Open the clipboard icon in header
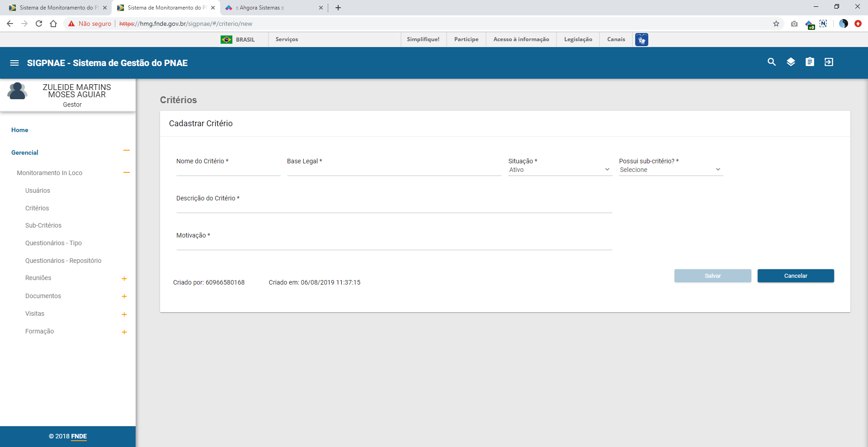Image resolution: width=868 pixels, height=447 pixels. [x=809, y=62]
